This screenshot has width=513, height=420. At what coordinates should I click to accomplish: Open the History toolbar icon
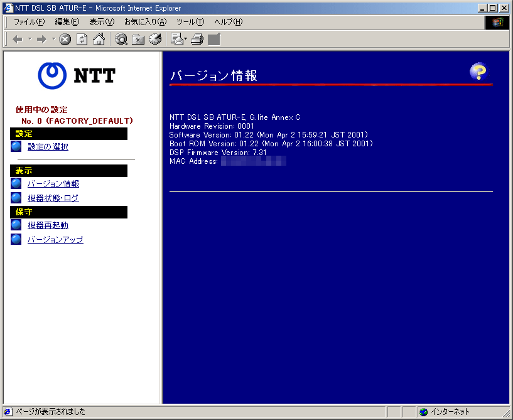(155, 40)
